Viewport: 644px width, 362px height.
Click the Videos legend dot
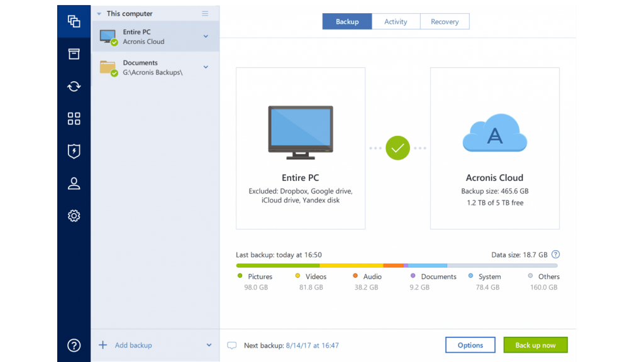point(297,276)
